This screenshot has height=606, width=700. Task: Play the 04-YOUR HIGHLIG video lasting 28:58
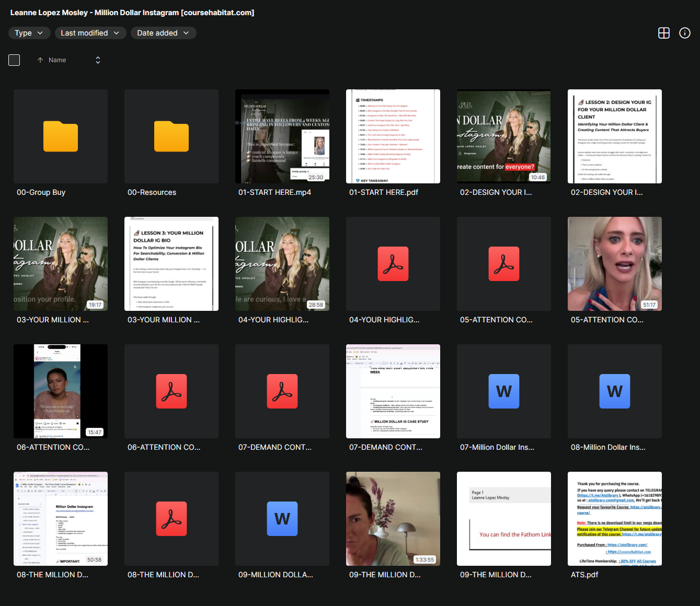[282, 264]
